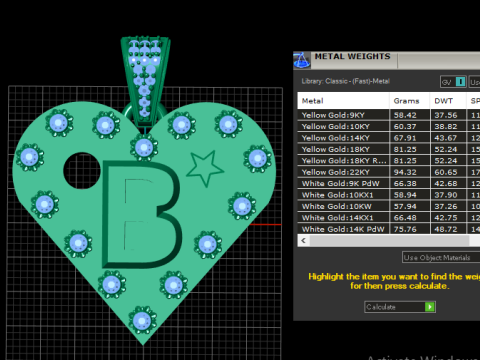
Task: Click the 42.68 DWT value
Action: click(446, 183)
